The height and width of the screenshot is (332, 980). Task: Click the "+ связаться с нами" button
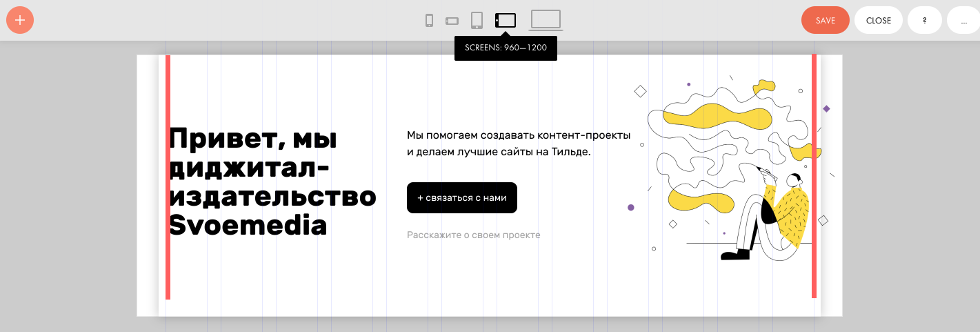point(462,197)
